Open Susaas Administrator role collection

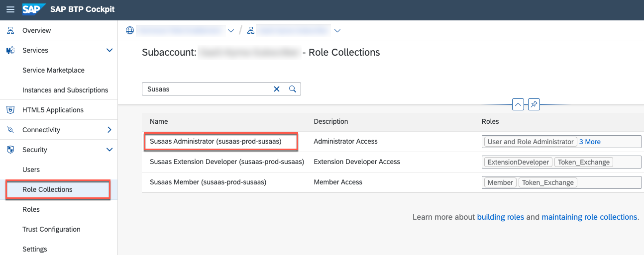click(x=215, y=141)
